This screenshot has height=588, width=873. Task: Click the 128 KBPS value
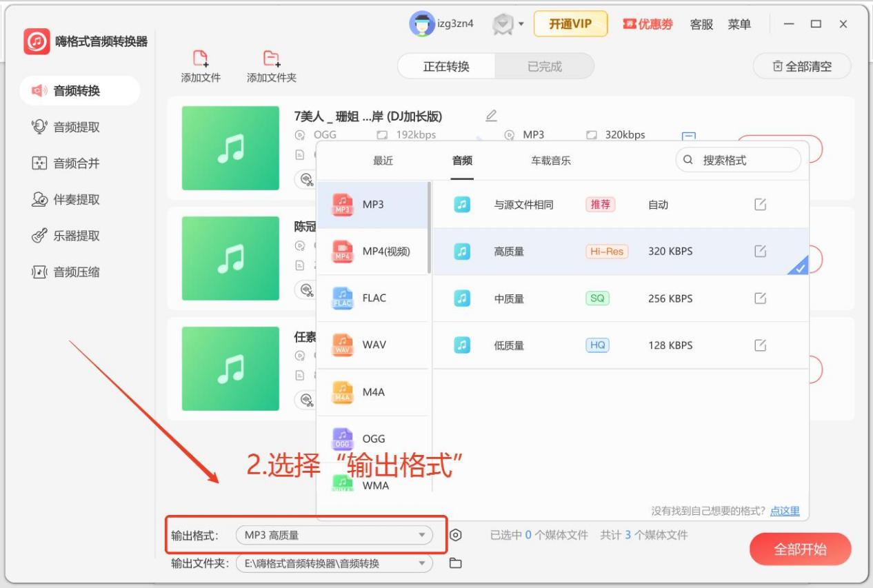[670, 345]
